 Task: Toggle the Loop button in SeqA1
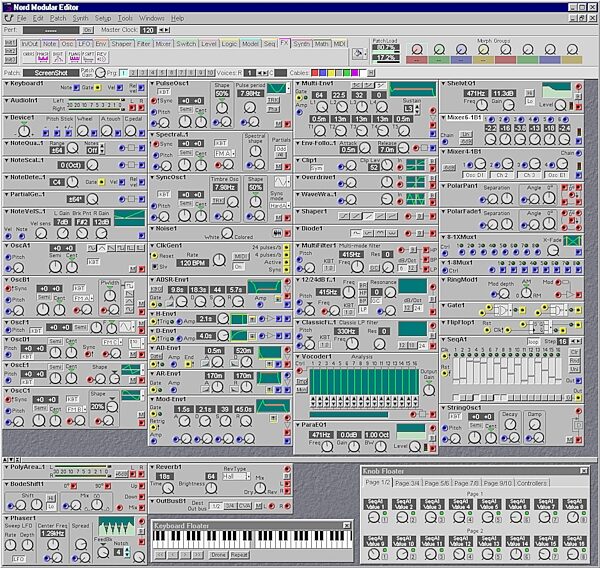[533, 342]
